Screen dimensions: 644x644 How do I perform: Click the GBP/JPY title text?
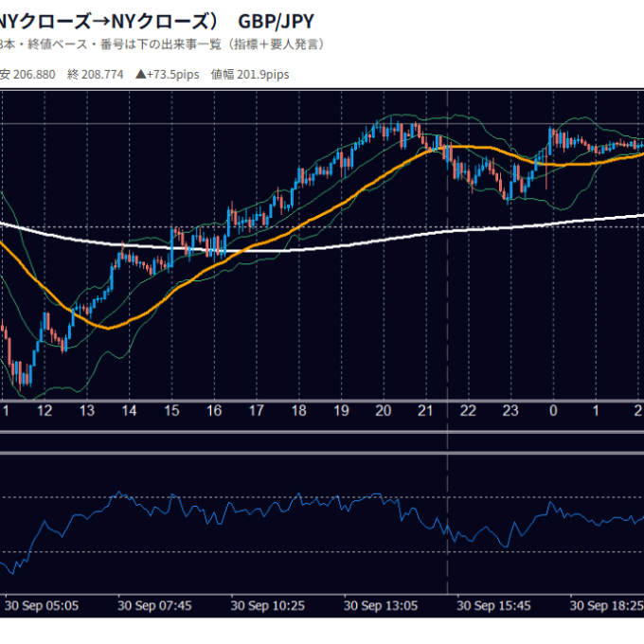[276, 22]
